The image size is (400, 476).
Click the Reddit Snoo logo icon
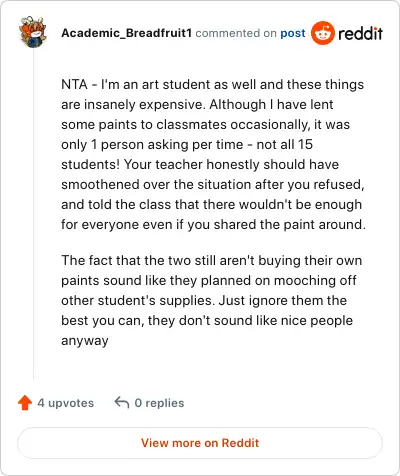(x=322, y=33)
